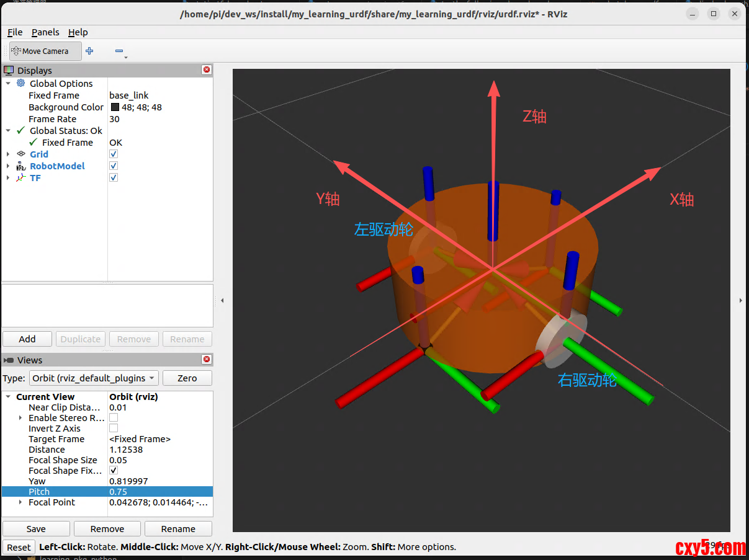
Task: Click the Global Options gear icon
Action: coord(21,83)
